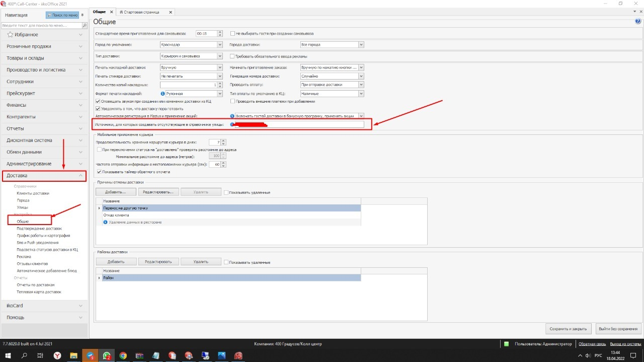This screenshot has height=362, width=644.
Task: Click the info icon next to Рулонная
Action: coord(163,94)
